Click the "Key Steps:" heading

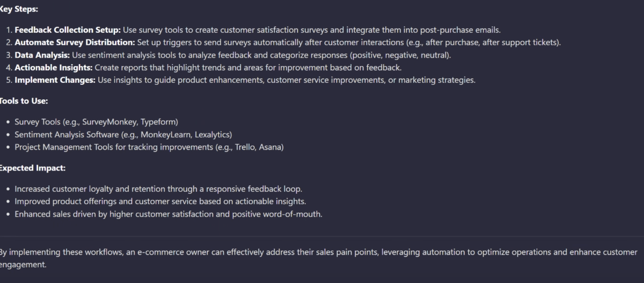19,9
